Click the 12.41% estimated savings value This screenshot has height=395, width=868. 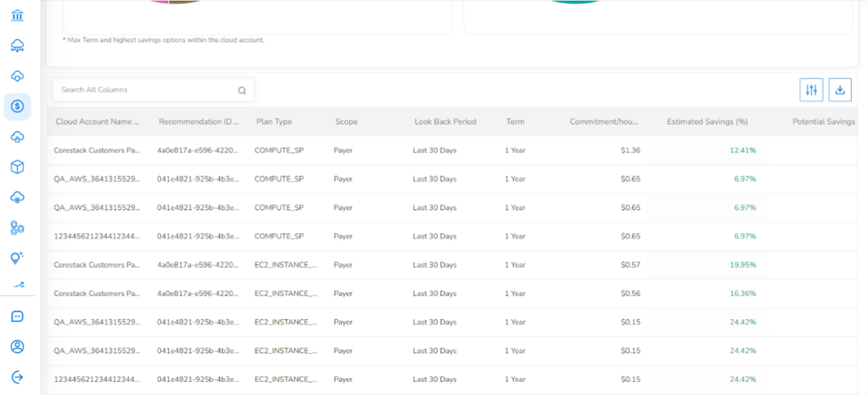pyautogui.click(x=742, y=150)
